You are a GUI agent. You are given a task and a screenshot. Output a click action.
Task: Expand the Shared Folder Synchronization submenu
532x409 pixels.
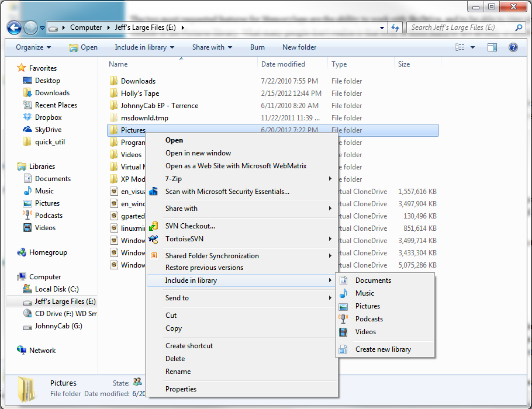(x=241, y=256)
